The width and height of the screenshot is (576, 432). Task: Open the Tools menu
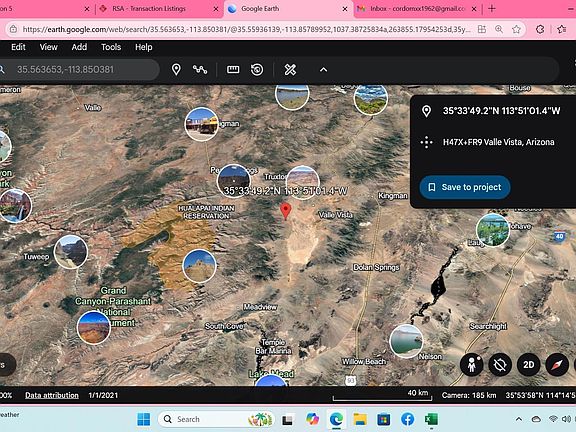111,47
